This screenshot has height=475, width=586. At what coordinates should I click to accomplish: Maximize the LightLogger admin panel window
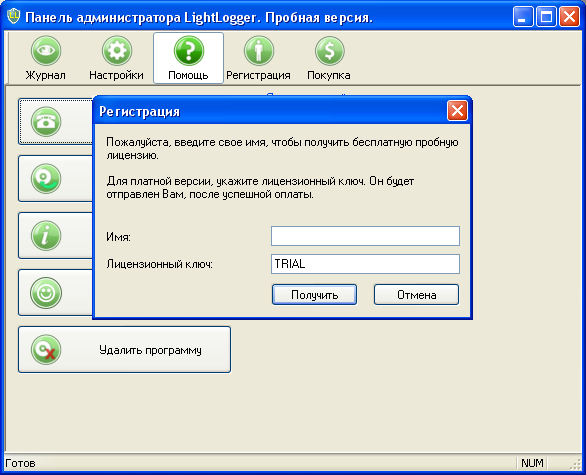tap(546, 17)
